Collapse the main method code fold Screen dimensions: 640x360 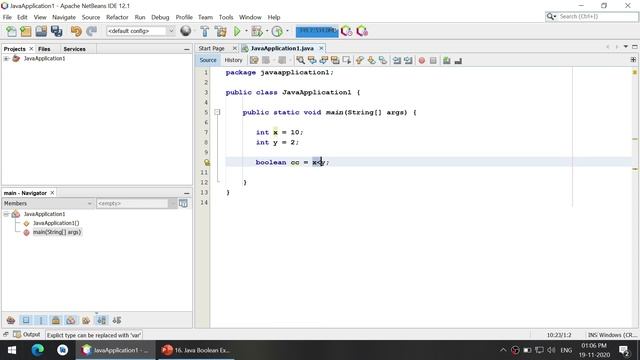pyautogui.click(x=217, y=112)
